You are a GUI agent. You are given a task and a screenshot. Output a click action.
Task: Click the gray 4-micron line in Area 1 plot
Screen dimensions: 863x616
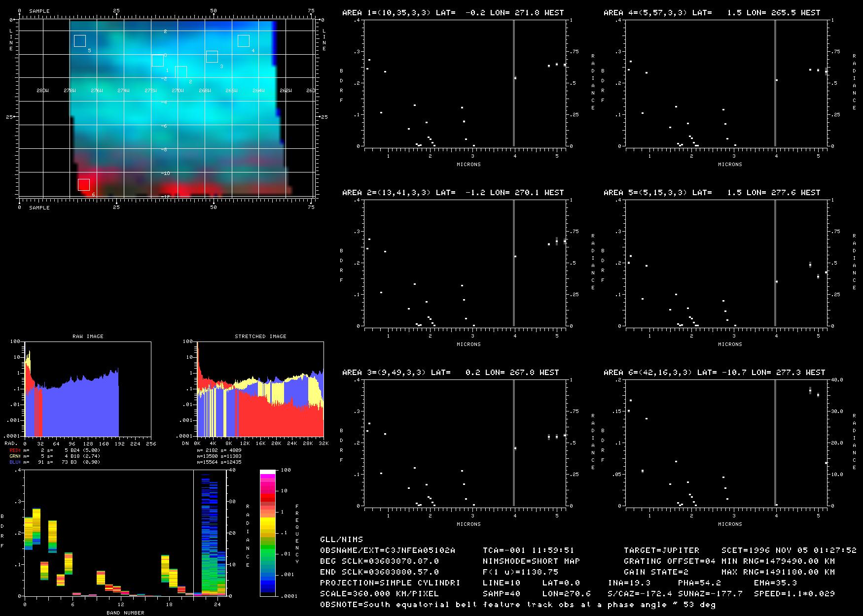tap(513, 83)
